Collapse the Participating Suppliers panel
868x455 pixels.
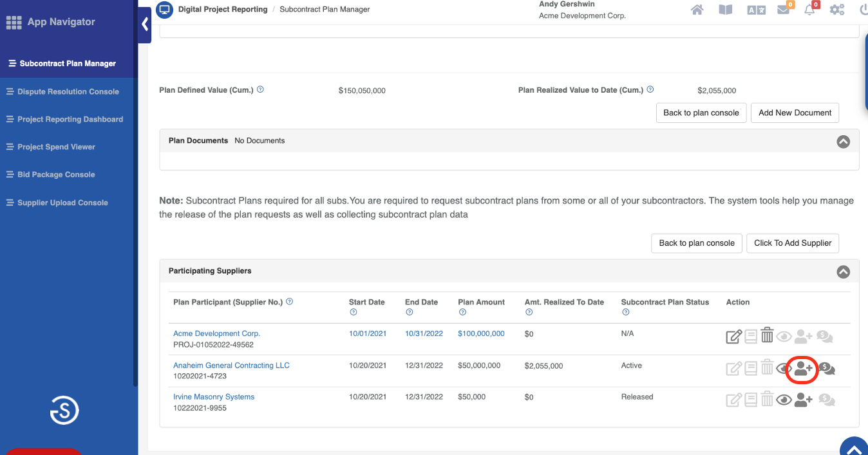coord(843,272)
